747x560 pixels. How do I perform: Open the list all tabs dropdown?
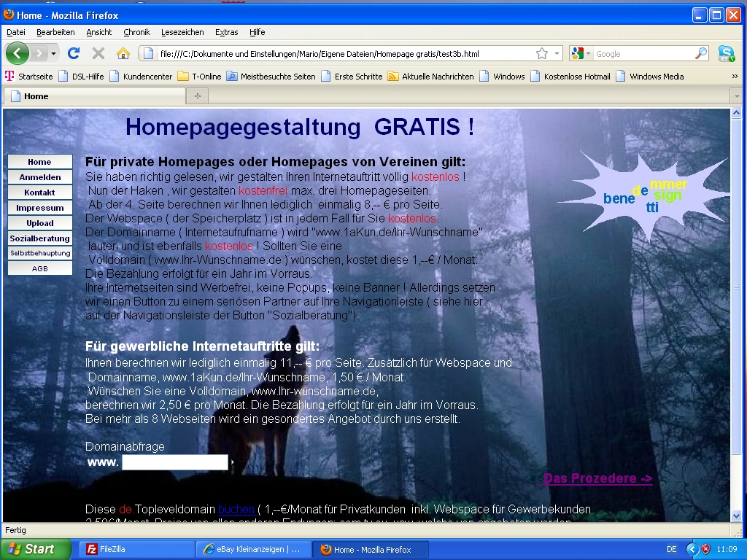point(737,96)
